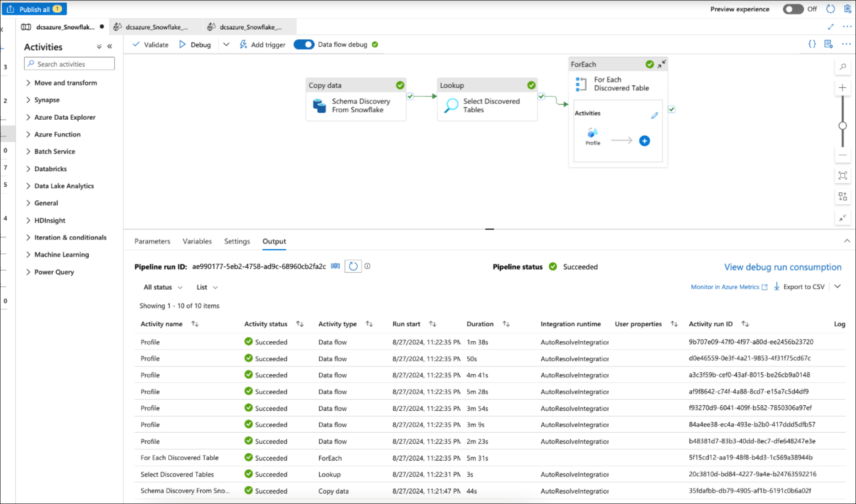Image resolution: width=856 pixels, height=504 pixels.
Task: Click the Search activities input field
Action: pyautogui.click(x=70, y=64)
